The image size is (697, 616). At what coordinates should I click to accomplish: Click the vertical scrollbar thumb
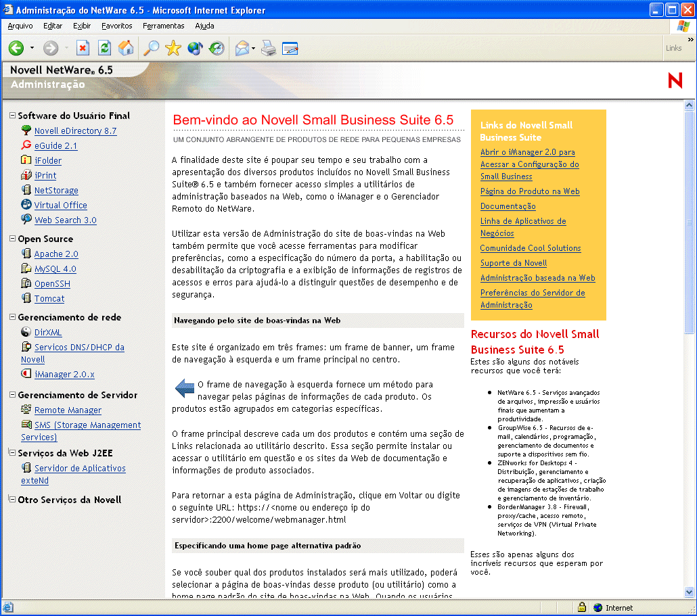tap(689, 222)
